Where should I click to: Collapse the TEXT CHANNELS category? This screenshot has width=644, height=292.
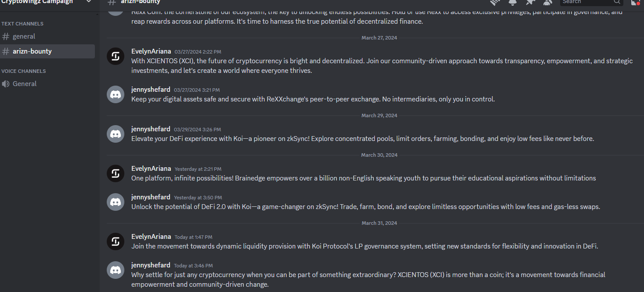[22, 24]
